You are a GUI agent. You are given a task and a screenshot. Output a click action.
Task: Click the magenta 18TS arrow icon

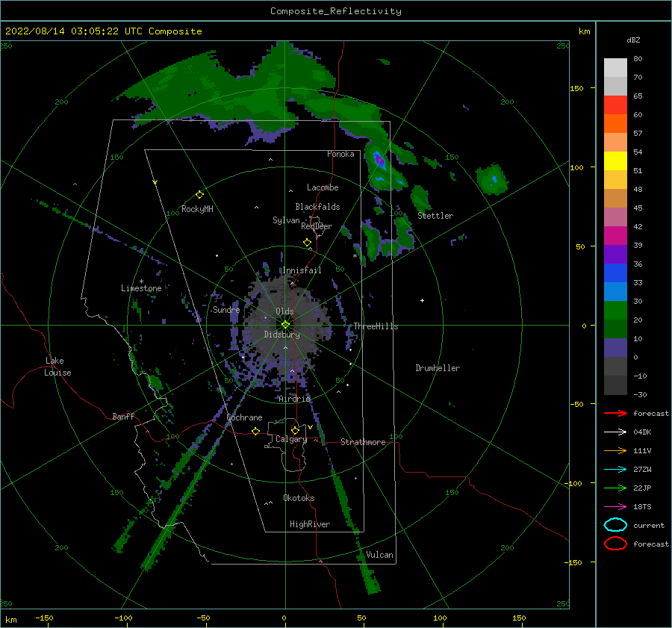(x=615, y=507)
